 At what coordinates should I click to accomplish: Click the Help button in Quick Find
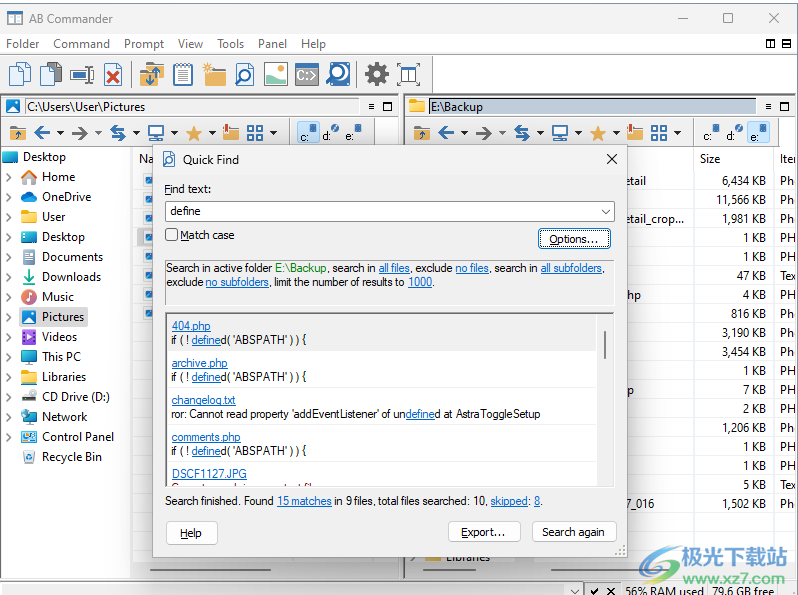pos(191,533)
